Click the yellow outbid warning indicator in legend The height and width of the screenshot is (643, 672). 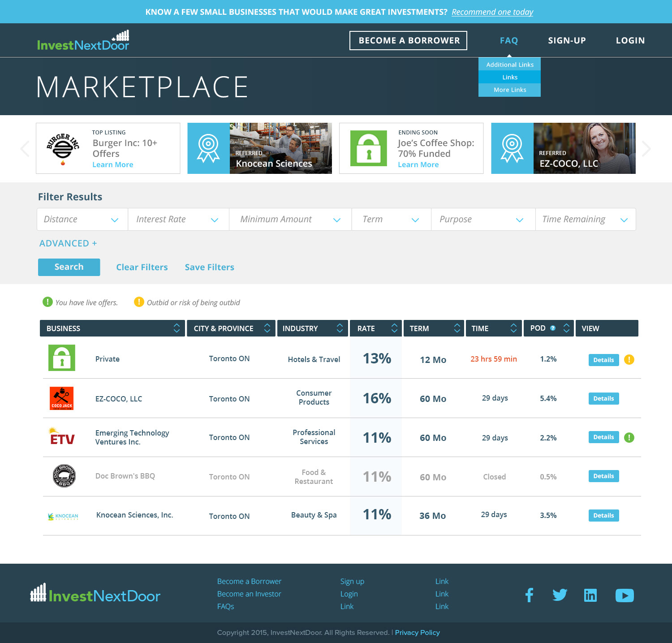[x=139, y=302]
